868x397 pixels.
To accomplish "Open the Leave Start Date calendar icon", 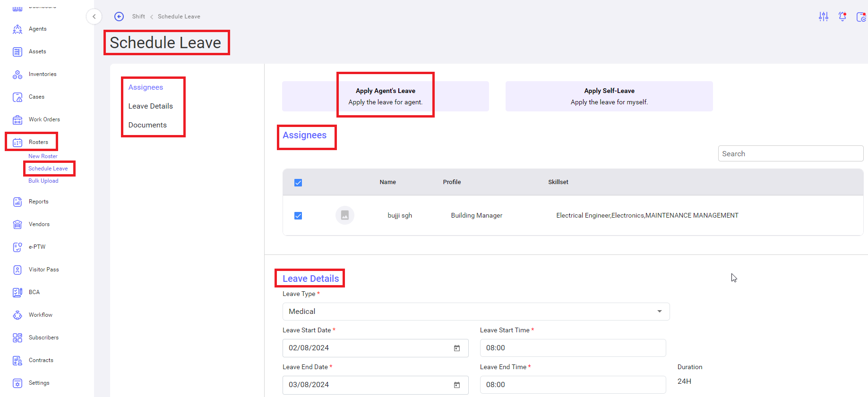I will (457, 348).
